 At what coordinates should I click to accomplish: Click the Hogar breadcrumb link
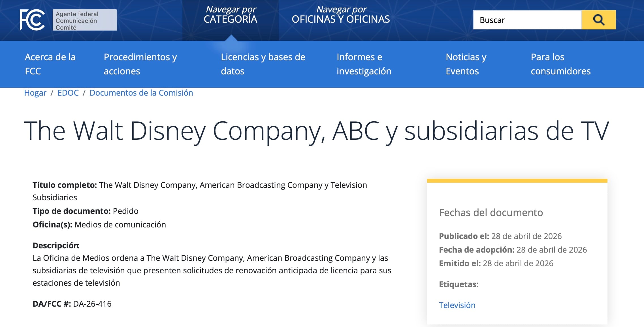tap(35, 93)
